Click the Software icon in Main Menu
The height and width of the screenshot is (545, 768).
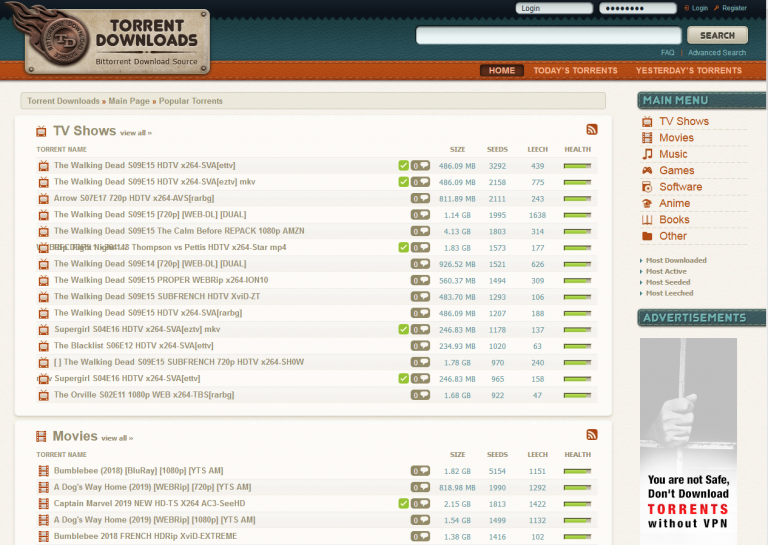(x=648, y=187)
